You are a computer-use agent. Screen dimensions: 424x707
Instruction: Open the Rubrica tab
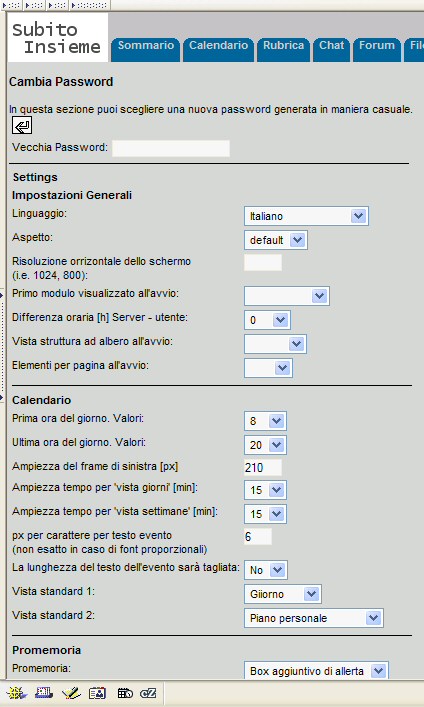pos(283,49)
